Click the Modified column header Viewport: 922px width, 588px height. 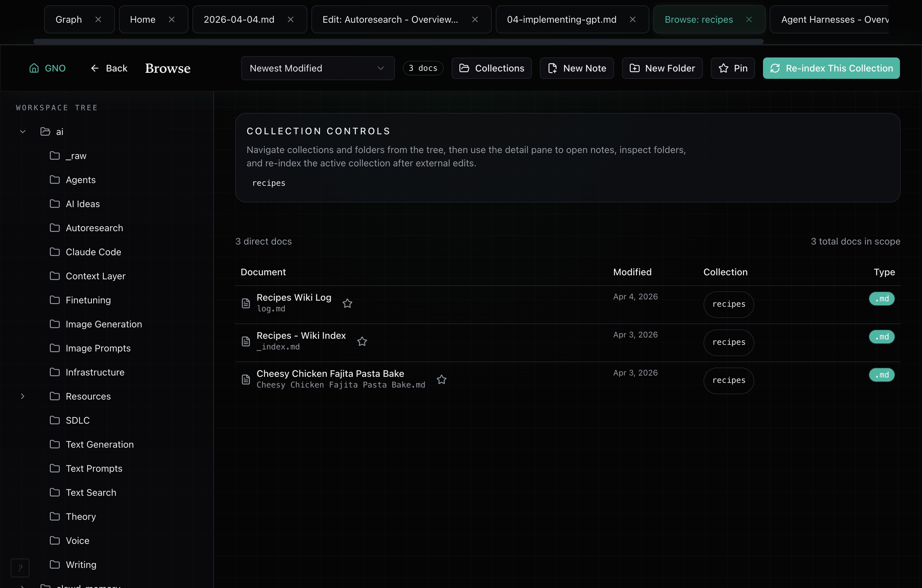(x=632, y=272)
